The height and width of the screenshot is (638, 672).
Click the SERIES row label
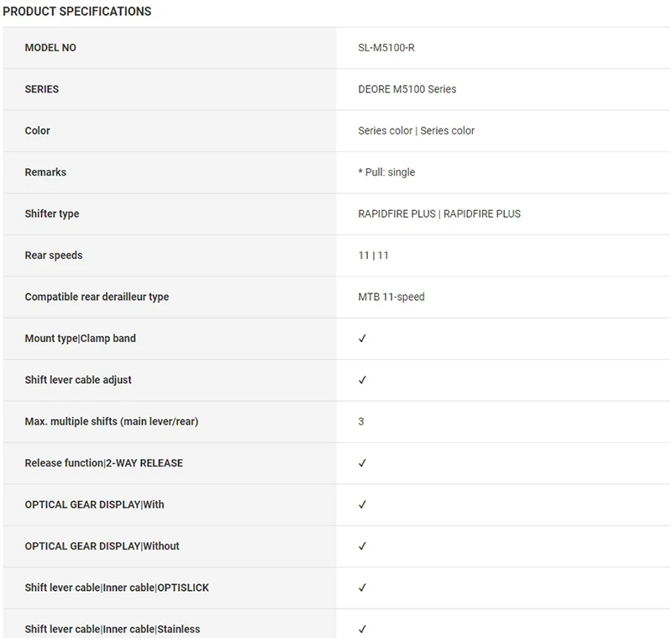click(x=42, y=89)
